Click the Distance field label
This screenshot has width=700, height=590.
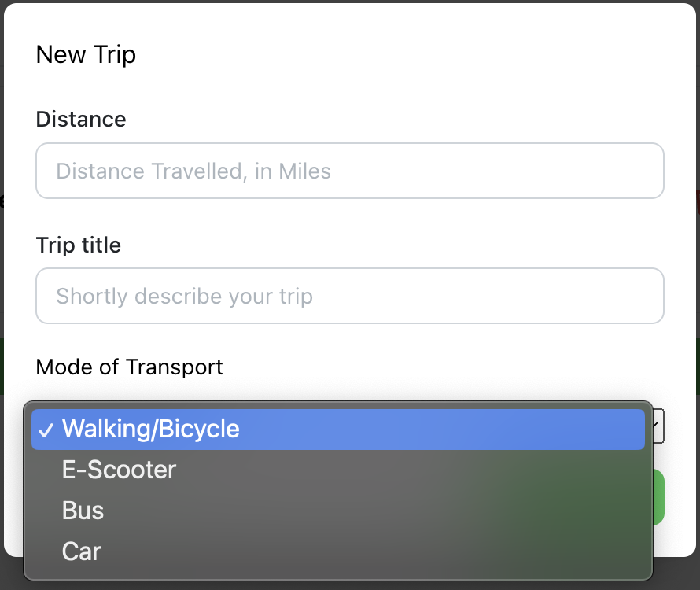[x=81, y=120]
